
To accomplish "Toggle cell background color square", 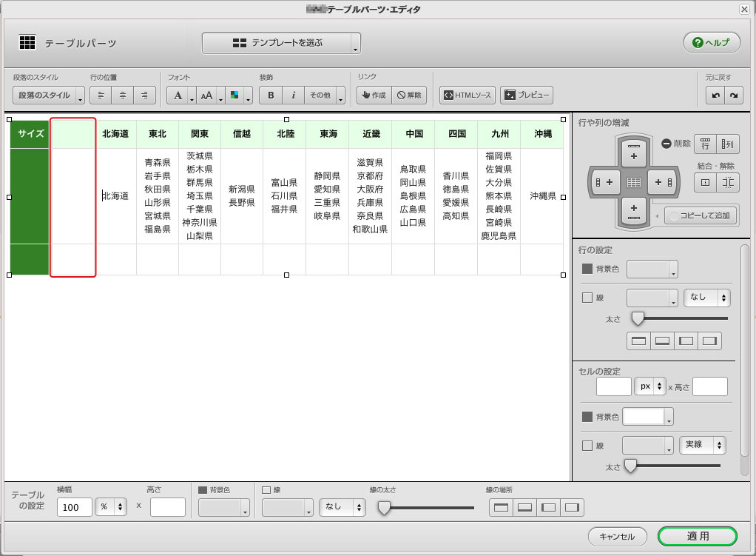I will pos(587,417).
